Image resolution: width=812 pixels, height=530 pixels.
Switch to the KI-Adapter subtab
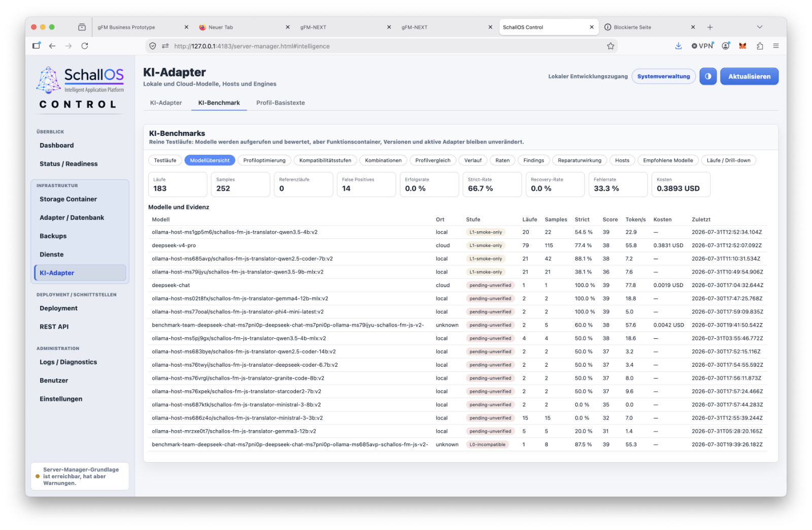(166, 102)
